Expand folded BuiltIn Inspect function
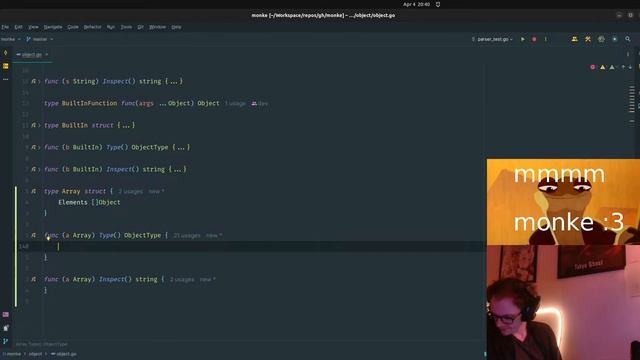This screenshot has width=640, height=360. tap(39, 169)
